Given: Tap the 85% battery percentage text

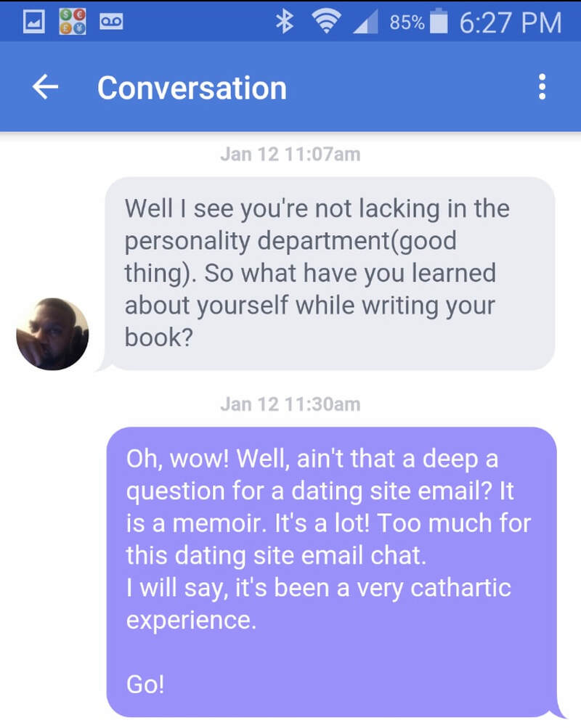Looking at the screenshot, I should pos(407,23).
